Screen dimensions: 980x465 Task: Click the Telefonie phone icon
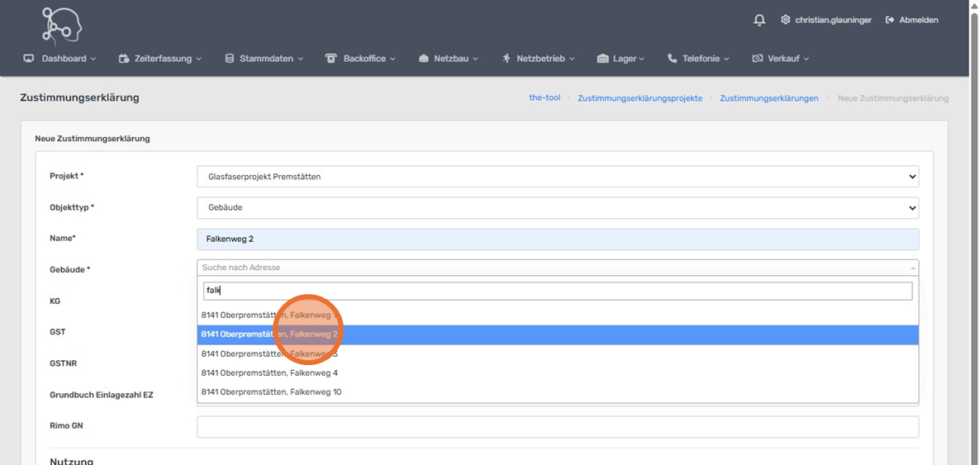point(672,59)
